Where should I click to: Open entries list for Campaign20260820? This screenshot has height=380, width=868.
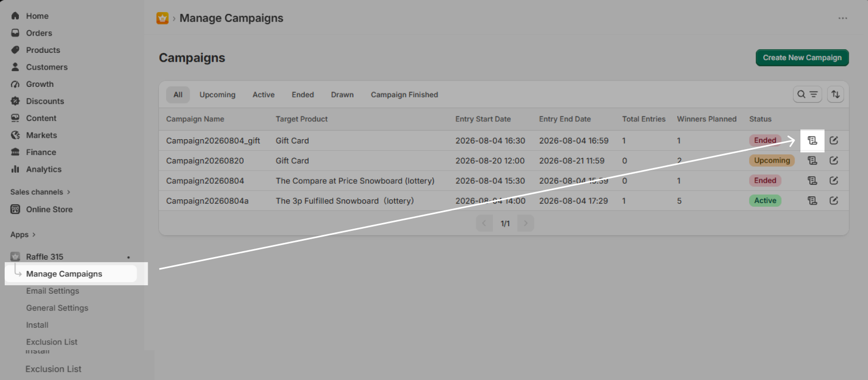(x=812, y=161)
